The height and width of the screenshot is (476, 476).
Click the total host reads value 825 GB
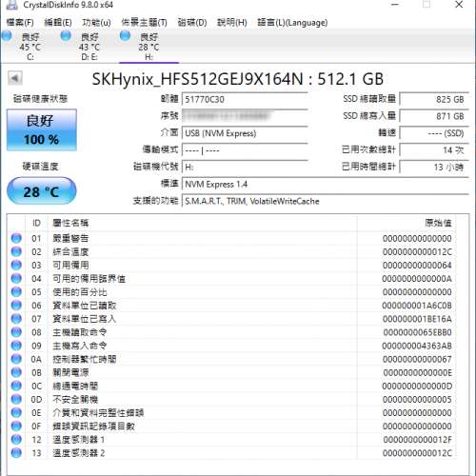[x=434, y=99]
